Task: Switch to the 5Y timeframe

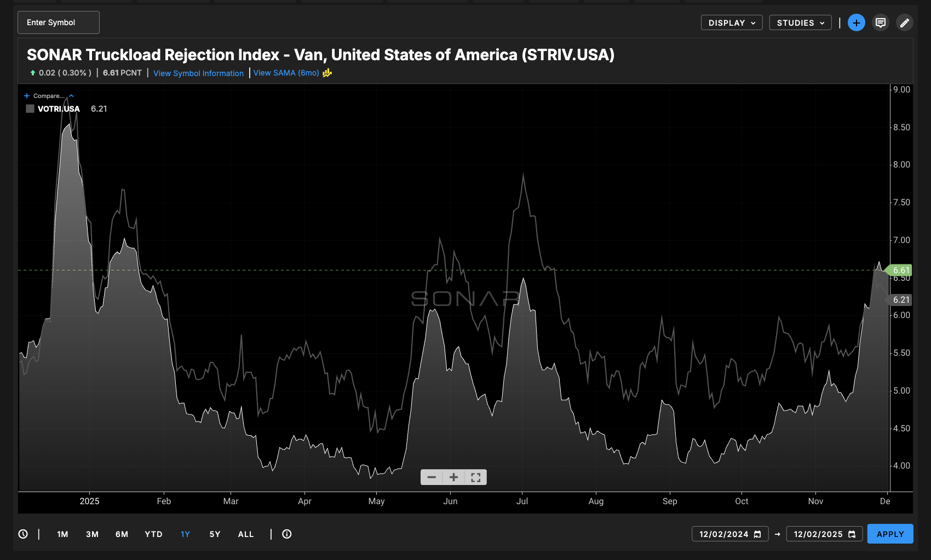Action: point(215,534)
